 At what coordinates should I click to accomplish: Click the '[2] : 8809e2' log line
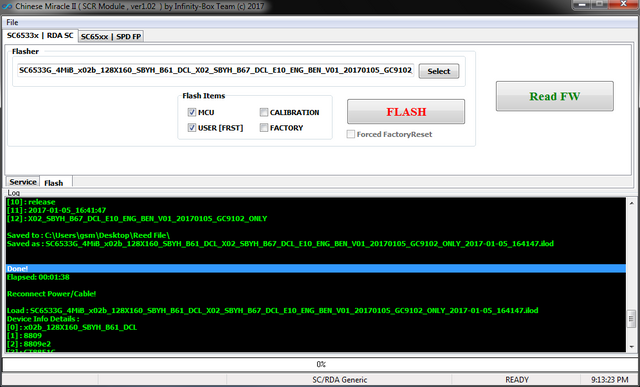tap(29, 344)
